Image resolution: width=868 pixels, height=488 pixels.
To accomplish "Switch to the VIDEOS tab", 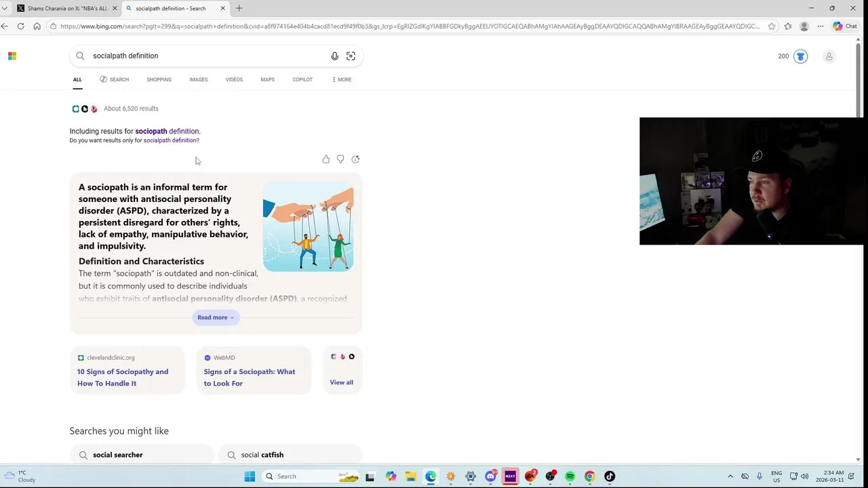I will coord(234,79).
